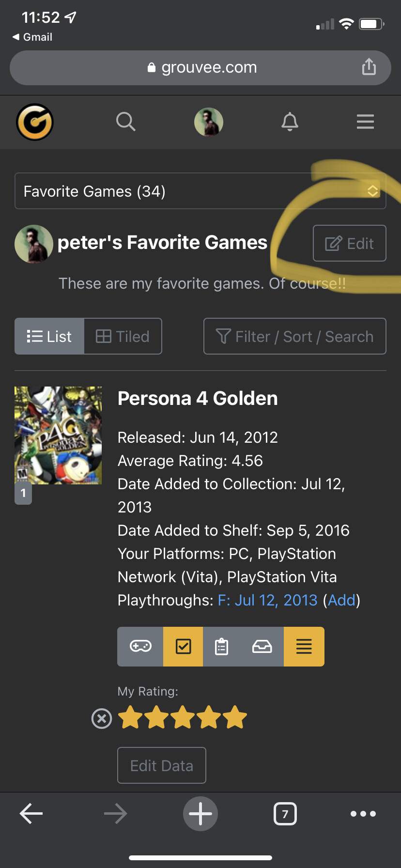
Task: Open profile avatar in navigation bar
Action: coord(208,122)
